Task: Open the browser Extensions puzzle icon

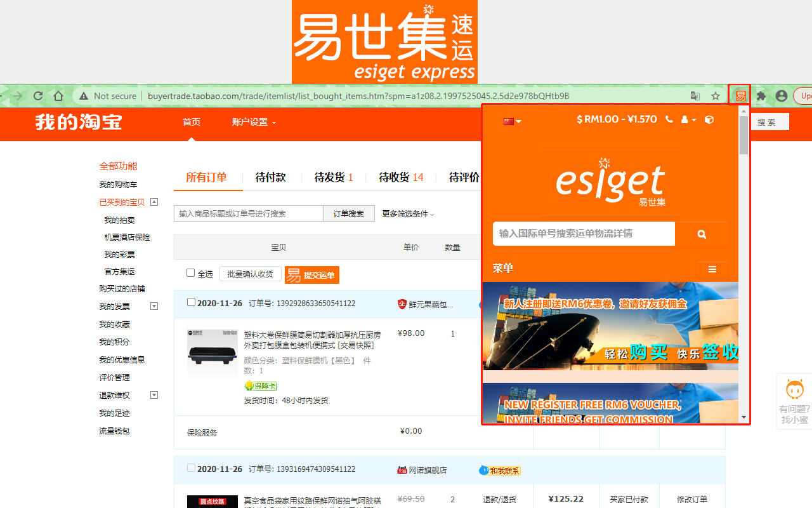Action: (x=761, y=96)
